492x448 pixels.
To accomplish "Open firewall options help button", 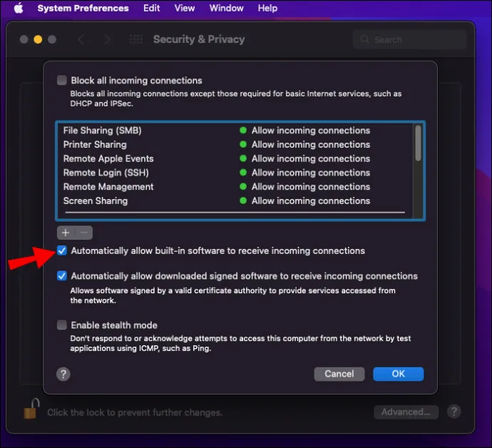I will pos(63,375).
